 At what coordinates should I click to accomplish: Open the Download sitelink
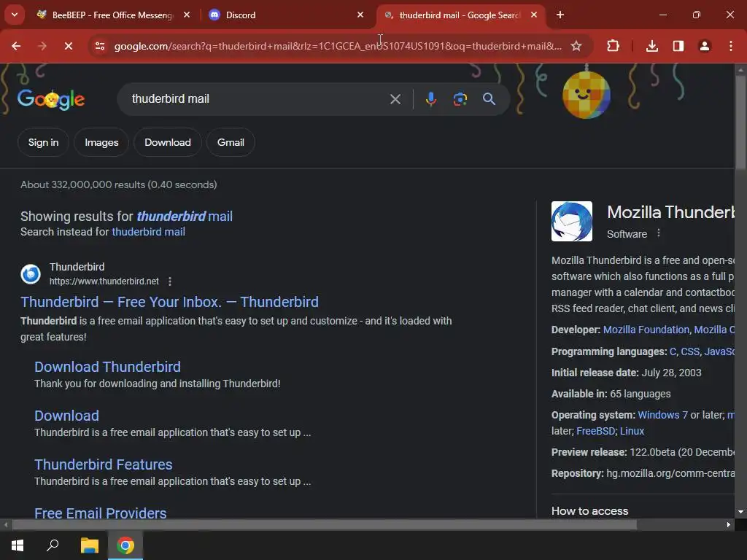point(66,416)
